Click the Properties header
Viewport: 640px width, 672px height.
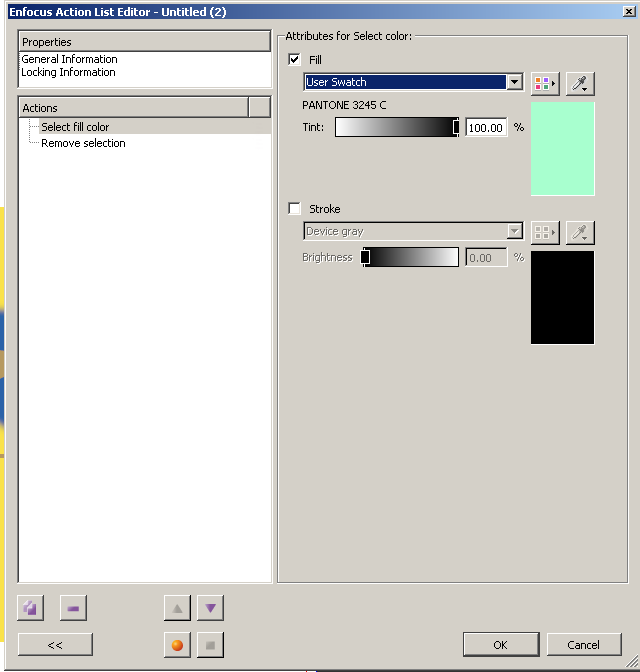[144, 42]
